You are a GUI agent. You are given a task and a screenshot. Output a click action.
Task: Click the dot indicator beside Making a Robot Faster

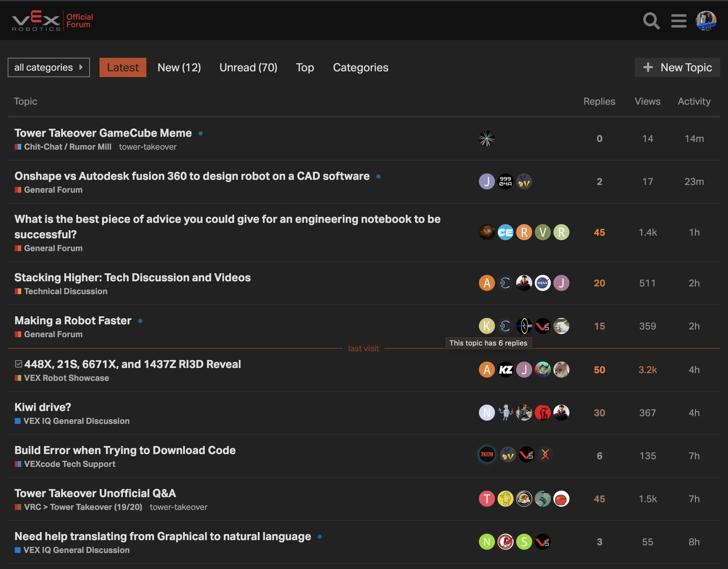[x=140, y=321]
